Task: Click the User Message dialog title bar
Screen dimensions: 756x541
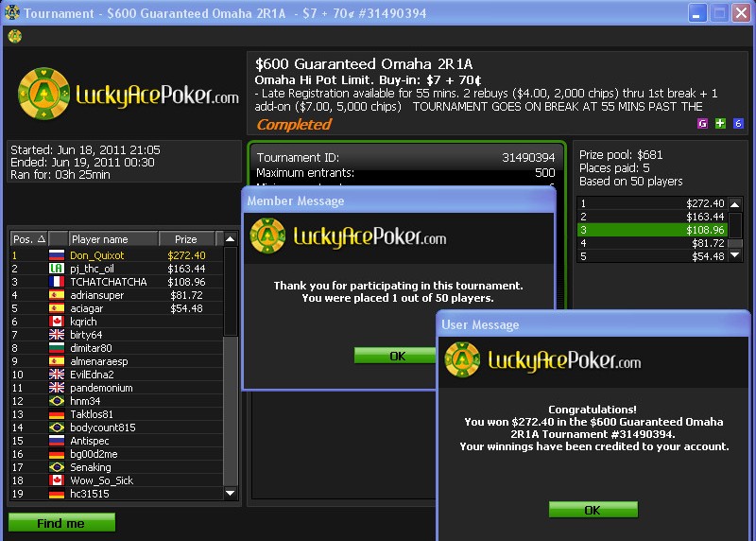Action: pos(593,324)
